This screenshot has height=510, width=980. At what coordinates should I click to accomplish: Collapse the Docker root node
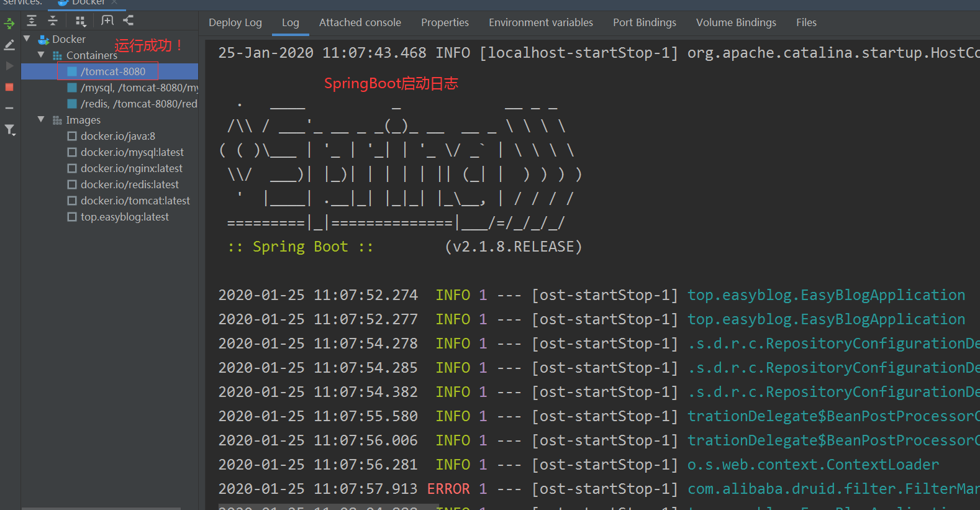(27, 39)
